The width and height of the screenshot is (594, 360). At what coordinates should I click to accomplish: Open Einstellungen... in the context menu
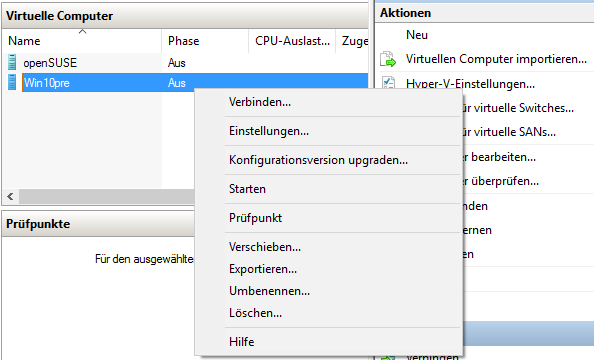(269, 131)
